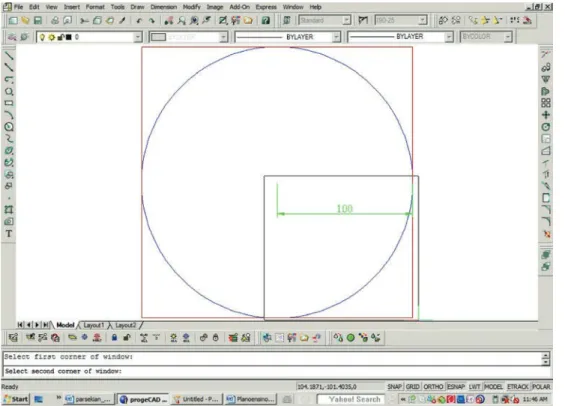Expand the layer dropdown showing 0
The height and width of the screenshot is (406, 565).
click(x=137, y=37)
